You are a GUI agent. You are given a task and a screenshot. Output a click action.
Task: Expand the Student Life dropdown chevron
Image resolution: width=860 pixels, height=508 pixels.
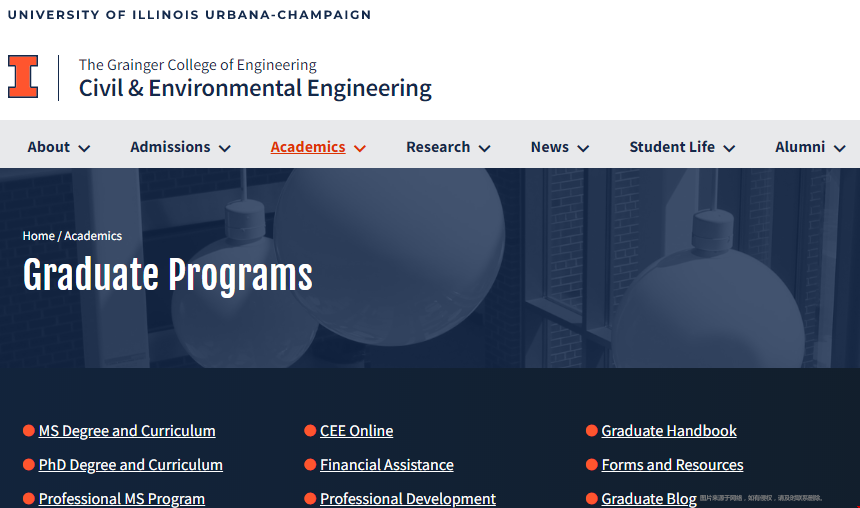click(729, 148)
